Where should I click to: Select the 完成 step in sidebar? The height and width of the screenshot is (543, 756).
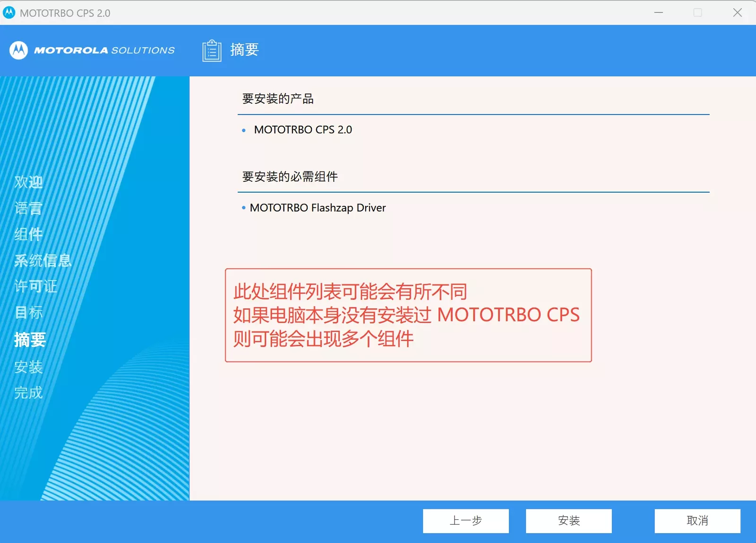click(x=28, y=393)
